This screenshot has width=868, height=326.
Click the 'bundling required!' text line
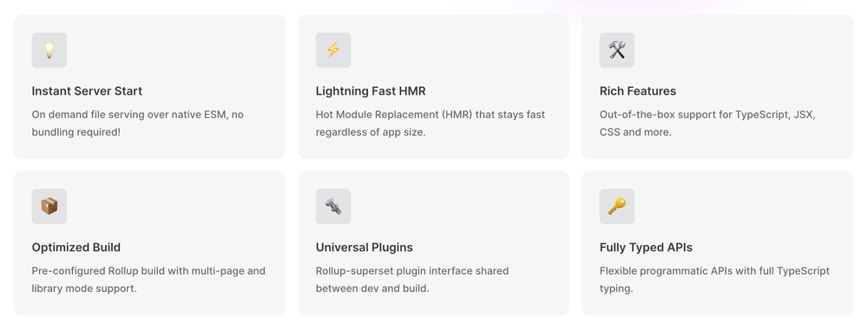point(76,132)
